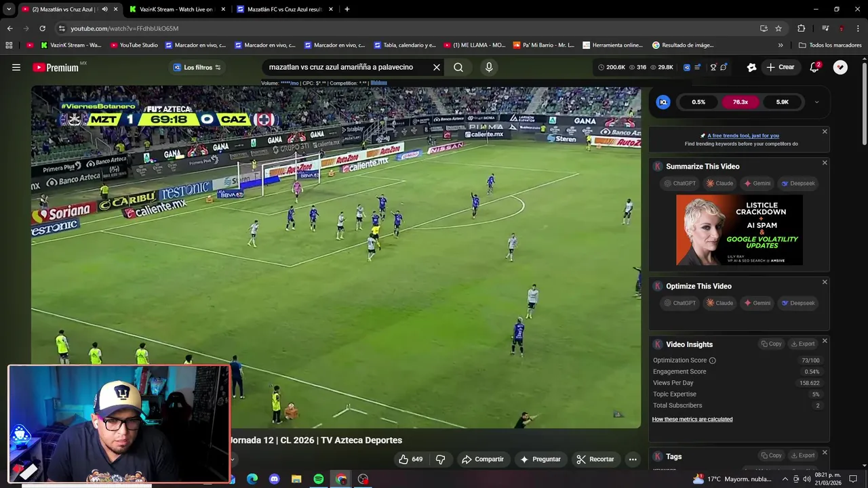
Task: Click the Lily Ray listicle crackdown thumbnail
Action: click(x=739, y=230)
